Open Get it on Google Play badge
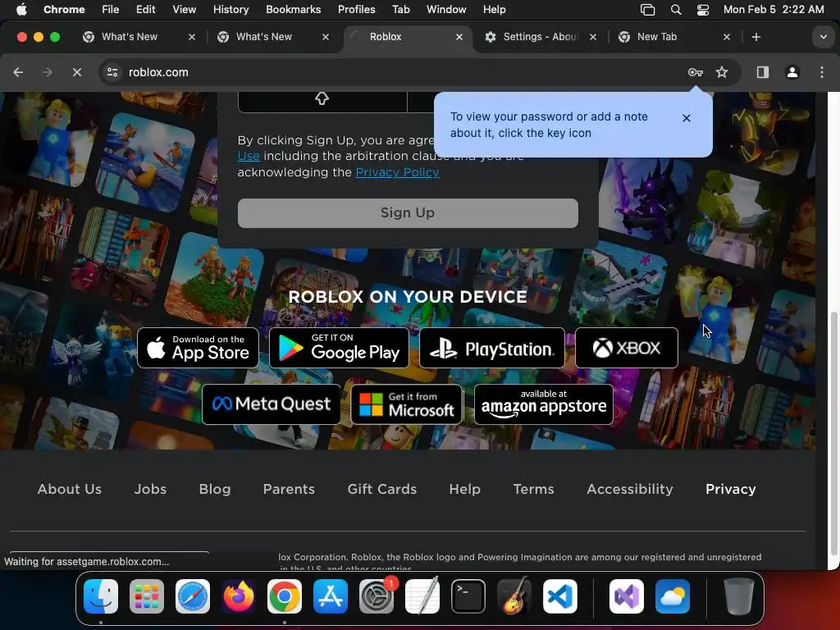Image resolution: width=840 pixels, height=630 pixels. pos(339,348)
